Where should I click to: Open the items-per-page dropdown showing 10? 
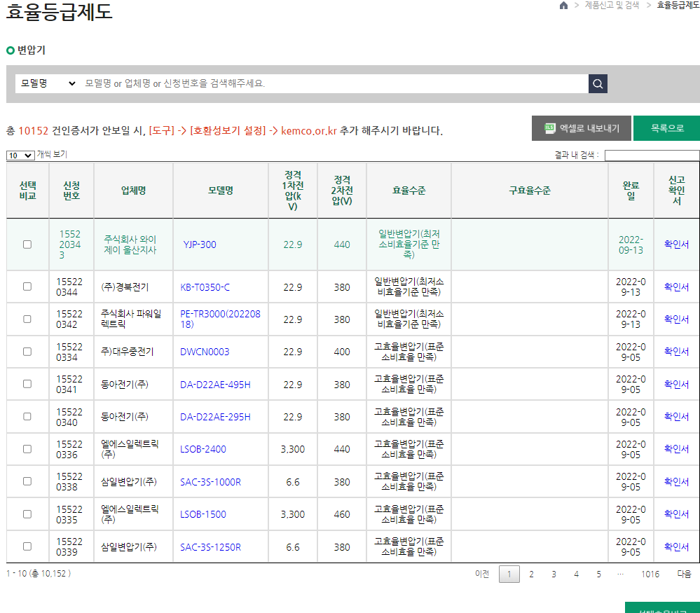19,155
